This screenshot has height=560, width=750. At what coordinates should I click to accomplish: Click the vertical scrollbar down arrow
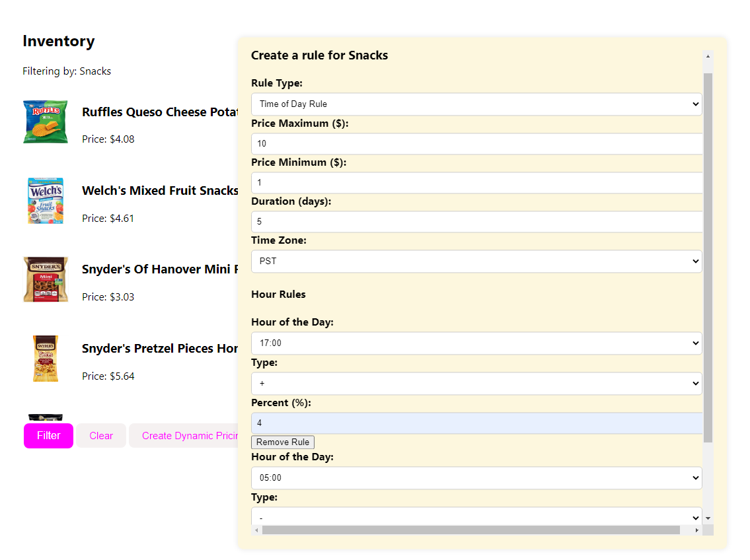[x=708, y=518]
